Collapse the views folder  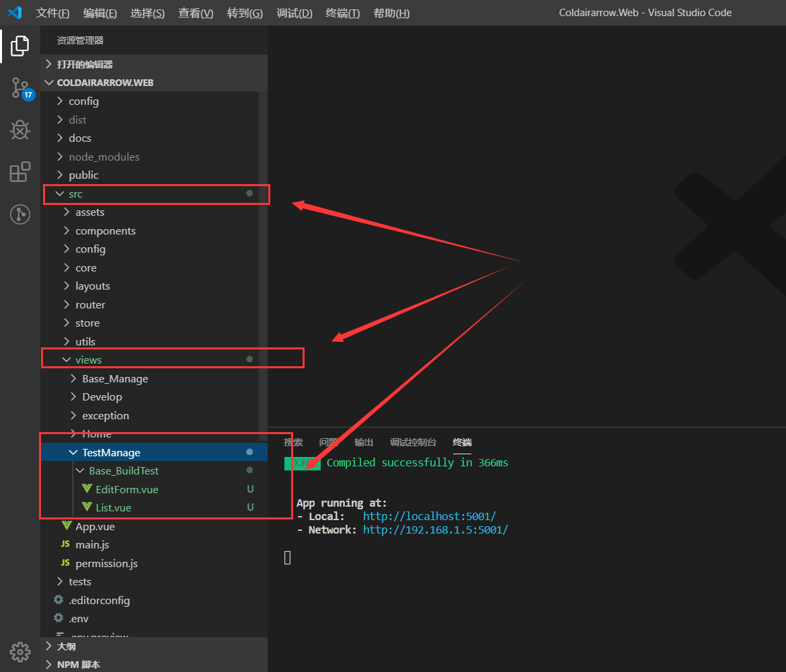click(88, 360)
